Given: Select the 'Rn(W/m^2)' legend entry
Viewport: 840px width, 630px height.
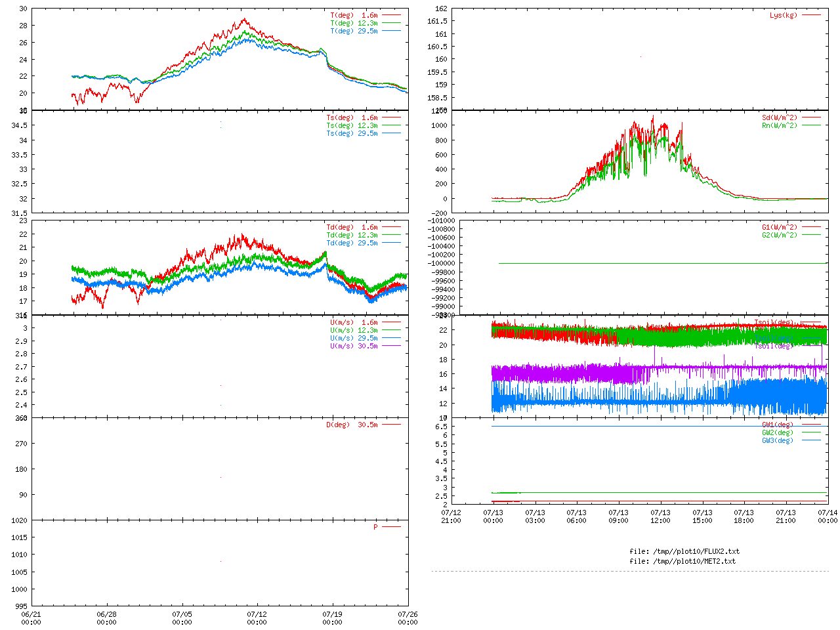Looking at the screenshot, I should [780, 126].
